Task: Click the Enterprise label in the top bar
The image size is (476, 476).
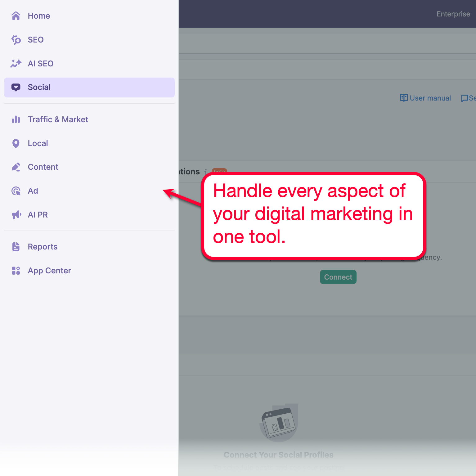Action: pyautogui.click(x=453, y=14)
